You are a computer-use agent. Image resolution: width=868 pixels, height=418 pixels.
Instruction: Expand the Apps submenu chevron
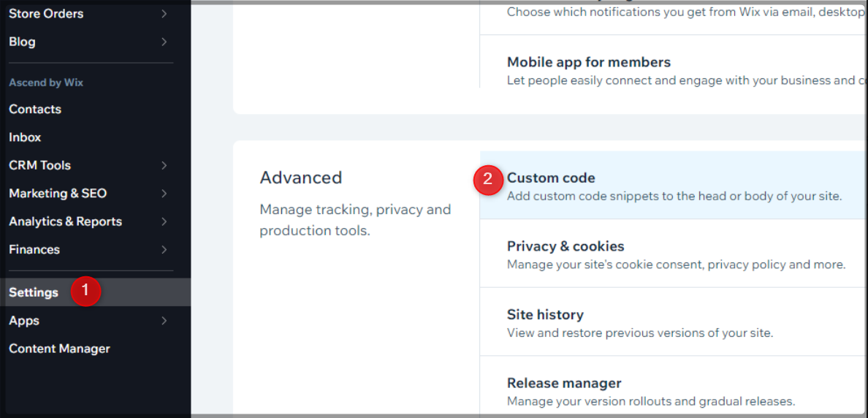(x=164, y=321)
